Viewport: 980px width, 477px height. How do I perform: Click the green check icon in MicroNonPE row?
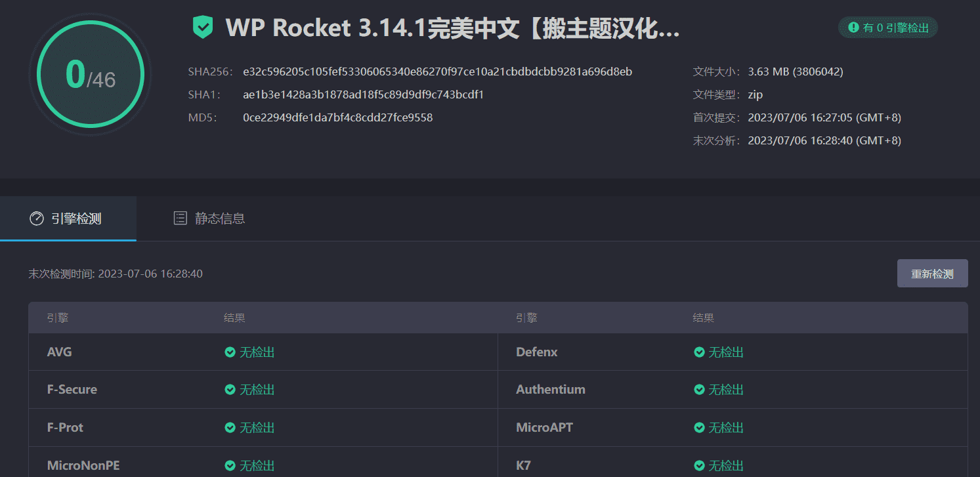click(230, 466)
